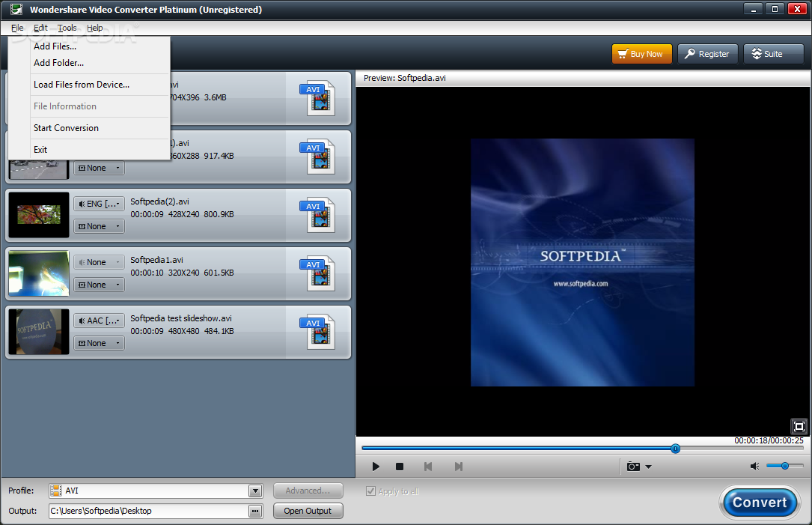
Task: Open ENG audio track dropdown for Softpedia(2).avi
Action: click(99, 204)
